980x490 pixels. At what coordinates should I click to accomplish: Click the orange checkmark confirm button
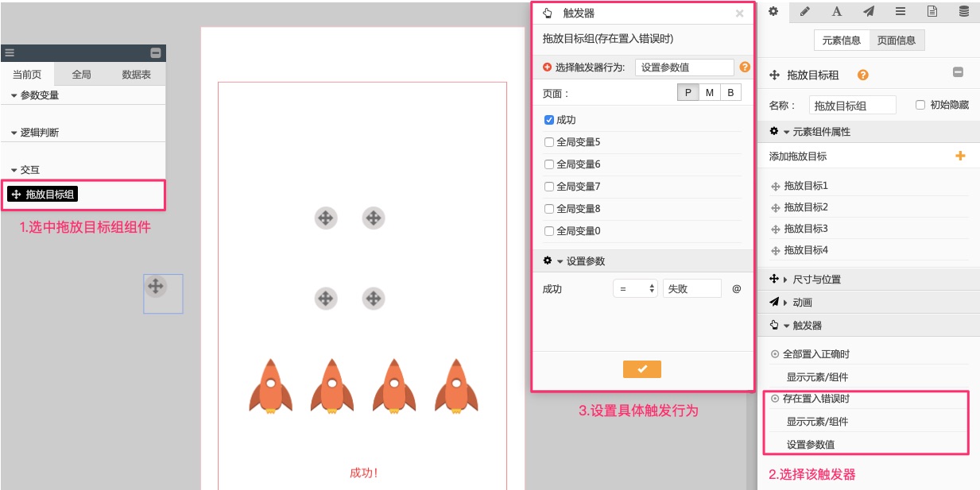click(x=642, y=369)
